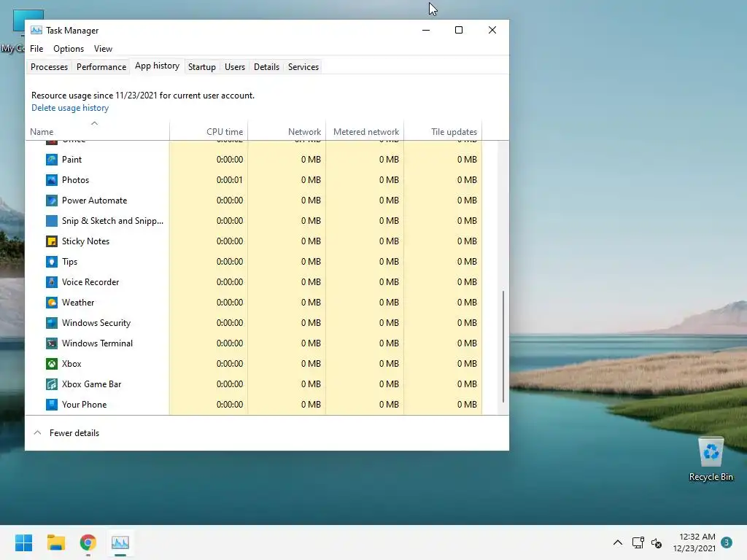Click the muted volume tray icon
Screen dimensions: 747x560
coord(657,542)
